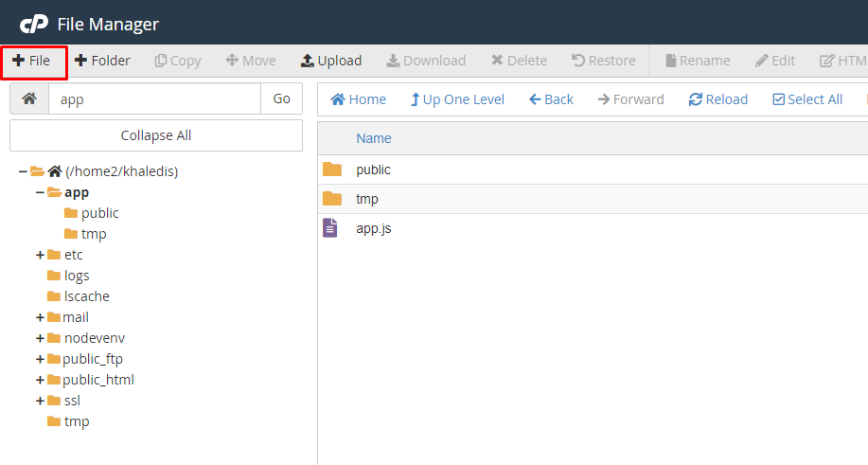Select the logs folder in tree
Viewport: 868px width, 465px height.
tap(76, 276)
